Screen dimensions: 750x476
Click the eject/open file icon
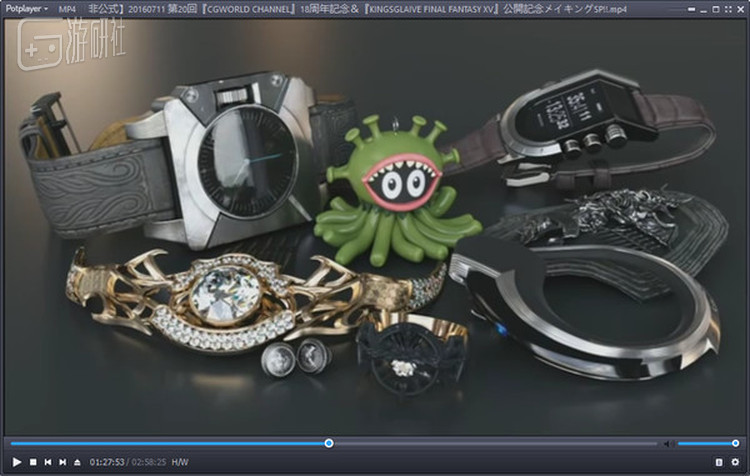tap(78, 462)
